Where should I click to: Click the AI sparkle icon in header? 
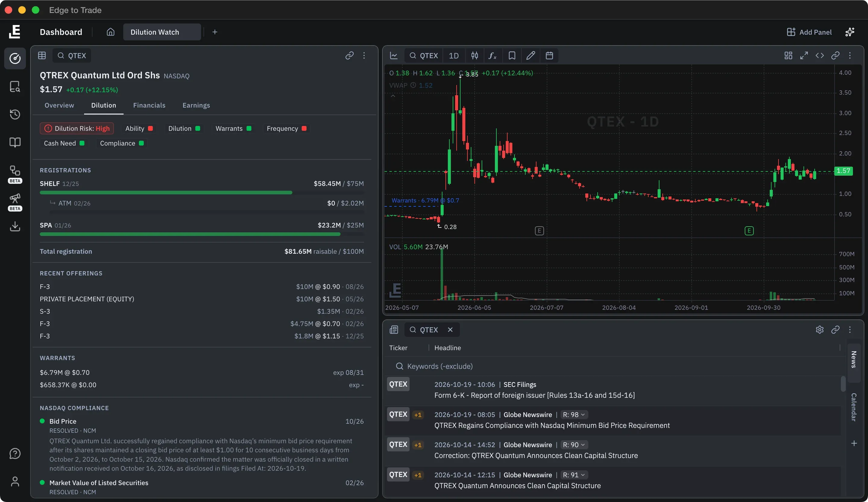(x=850, y=32)
